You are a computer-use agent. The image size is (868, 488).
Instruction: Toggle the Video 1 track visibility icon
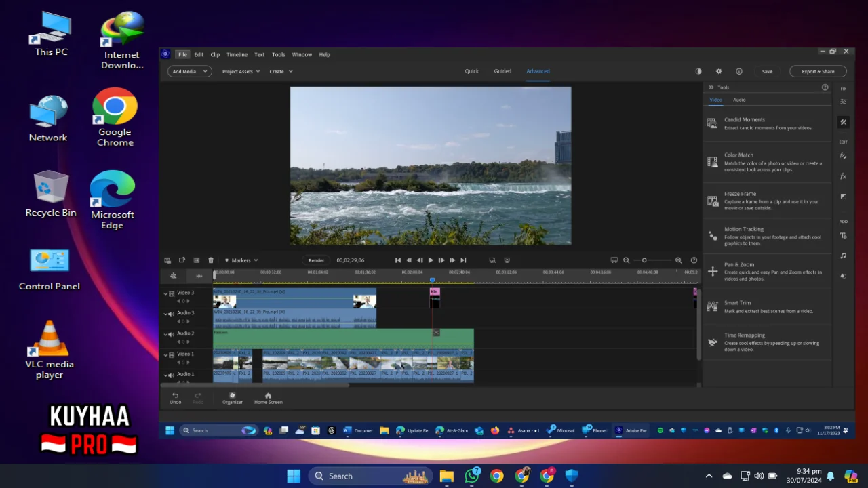coord(172,354)
